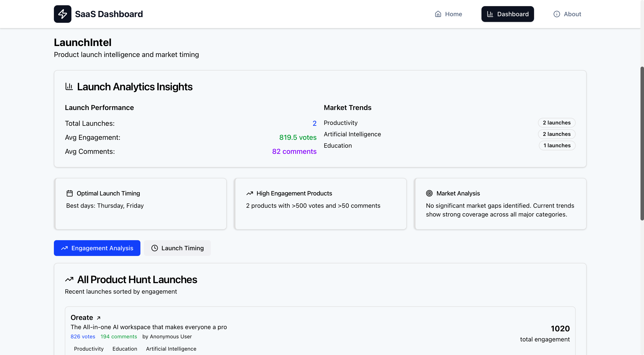Select the Engagement Analysis tab

pos(97,248)
